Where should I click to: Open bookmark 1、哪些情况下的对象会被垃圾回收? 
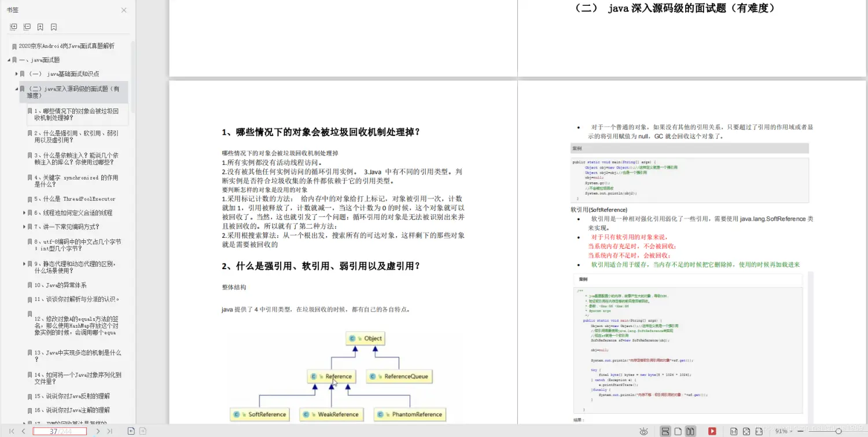[x=76, y=114]
